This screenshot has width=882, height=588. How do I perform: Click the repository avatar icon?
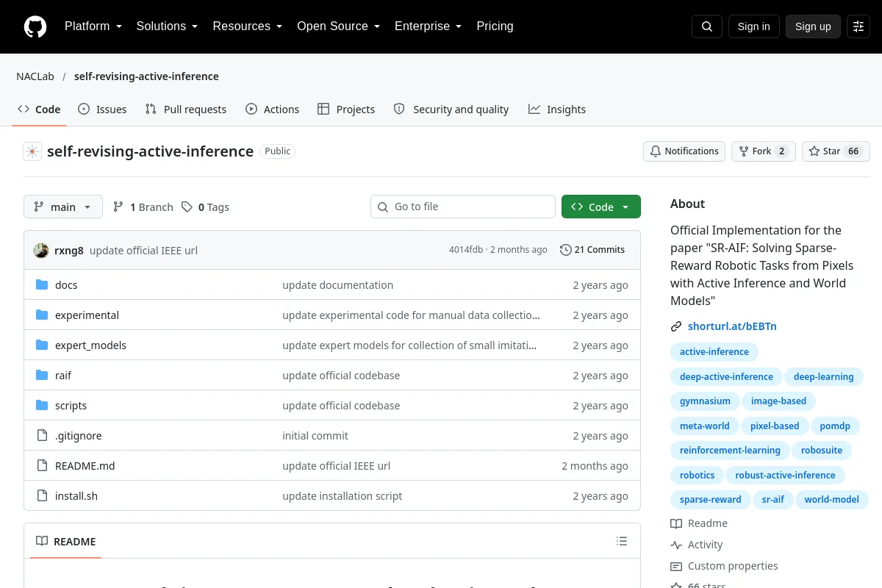[x=32, y=151]
